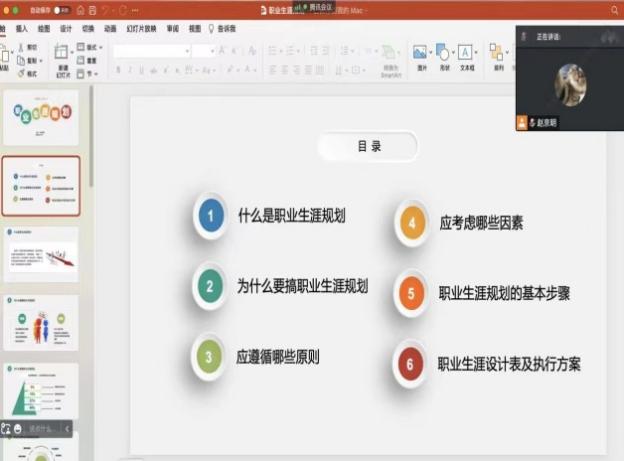Click the New Slide (新建幻灯片) icon
624x461 pixels.
(x=62, y=54)
